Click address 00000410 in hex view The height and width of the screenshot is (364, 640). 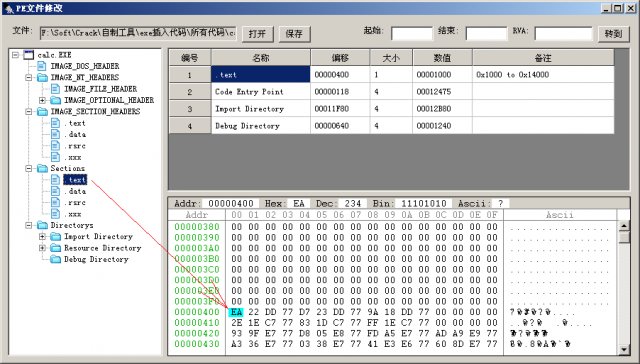[x=197, y=323]
